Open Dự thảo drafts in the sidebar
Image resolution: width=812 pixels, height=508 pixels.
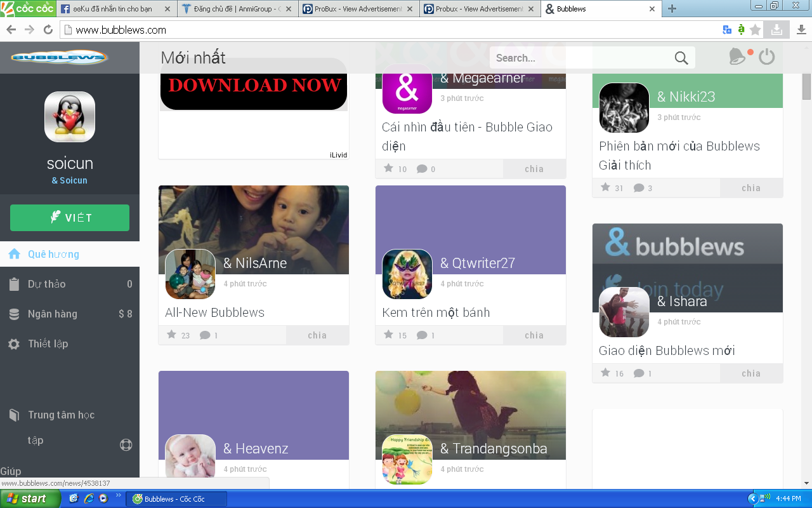coord(70,284)
